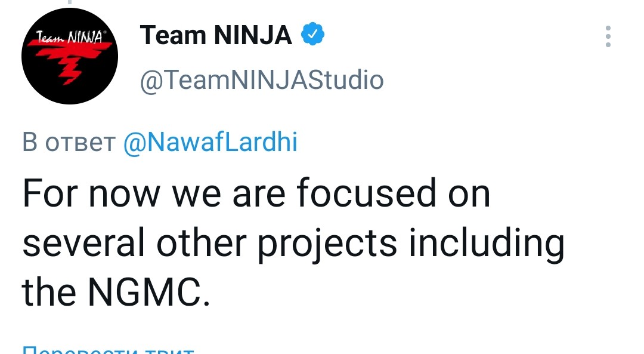This screenshot has height=354, width=644.
Task: Click the word 'including' in the tweet
Action: (487, 244)
